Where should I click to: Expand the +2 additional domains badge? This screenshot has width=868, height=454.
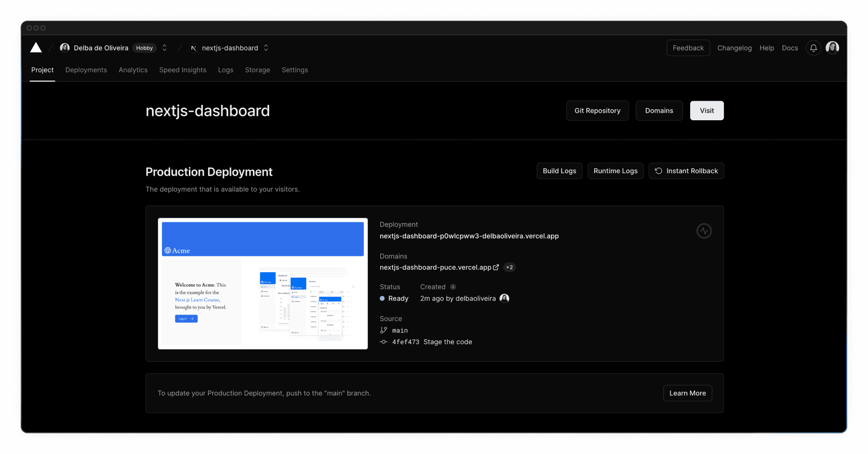tap(509, 267)
